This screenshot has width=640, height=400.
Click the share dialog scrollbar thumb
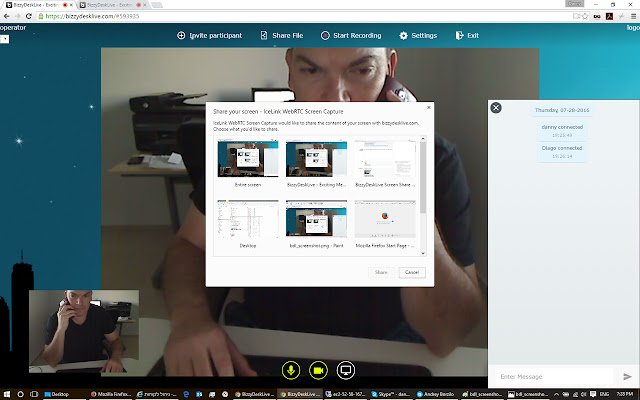[423, 178]
